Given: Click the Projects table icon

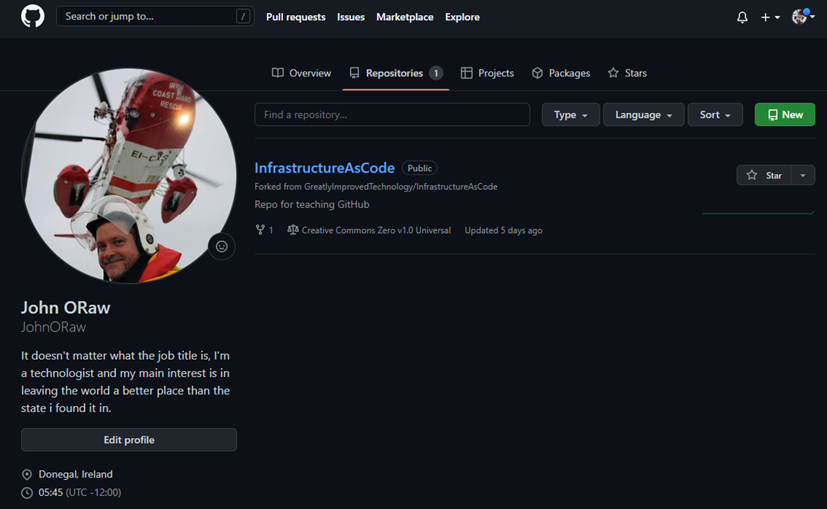Looking at the screenshot, I should (466, 73).
